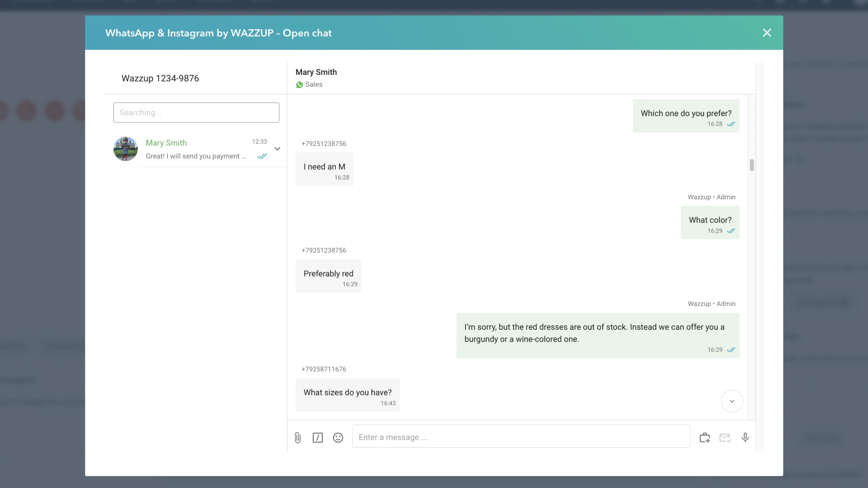Screen dimensions: 868x488
Task: Close the WAZZUP Open chat dialog
Action: [767, 33]
